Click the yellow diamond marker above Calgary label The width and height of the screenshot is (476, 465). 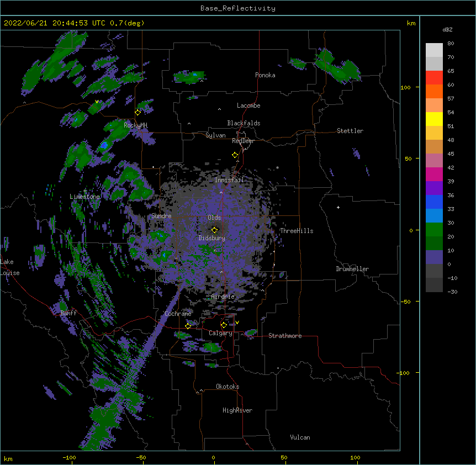point(224,325)
